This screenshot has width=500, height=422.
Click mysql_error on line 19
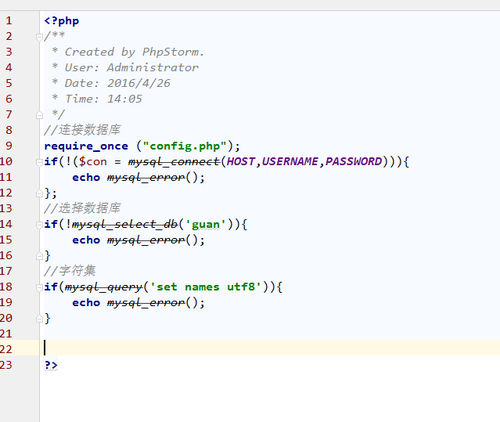[146, 303]
